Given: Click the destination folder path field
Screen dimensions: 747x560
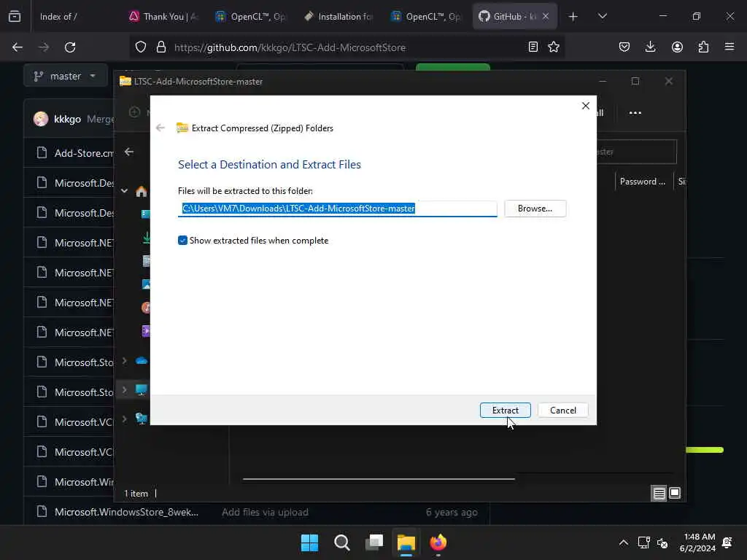Looking at the screenshot, I should click(x=337, y=209).
